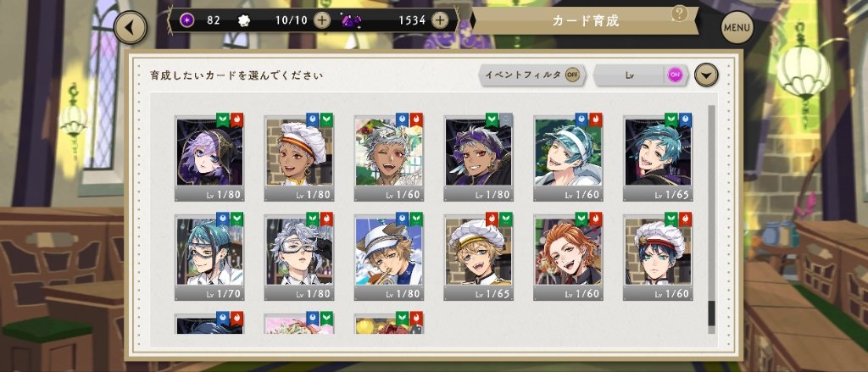Viewport: 868px width, 372px height.
Task: Pick the teal-haired card with Lv 1/65
Action: (658, 158)
